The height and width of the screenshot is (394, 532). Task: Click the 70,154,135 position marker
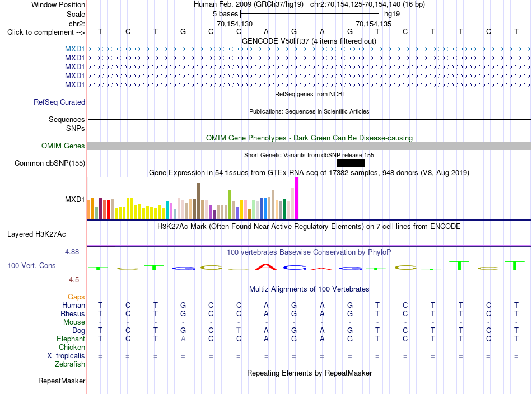[374, 24]
